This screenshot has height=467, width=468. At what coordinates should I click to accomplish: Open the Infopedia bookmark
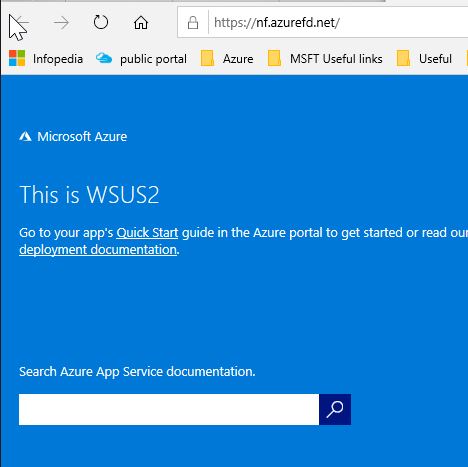coord(46,59)
